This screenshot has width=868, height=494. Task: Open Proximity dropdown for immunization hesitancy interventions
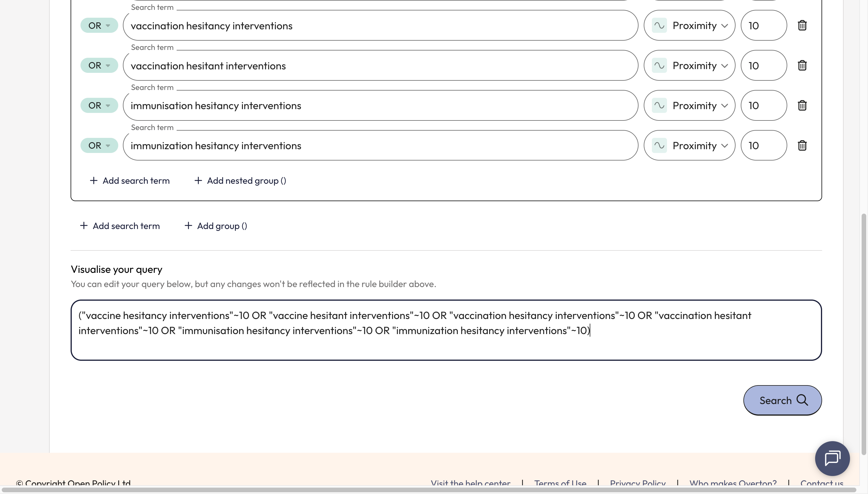689,145
